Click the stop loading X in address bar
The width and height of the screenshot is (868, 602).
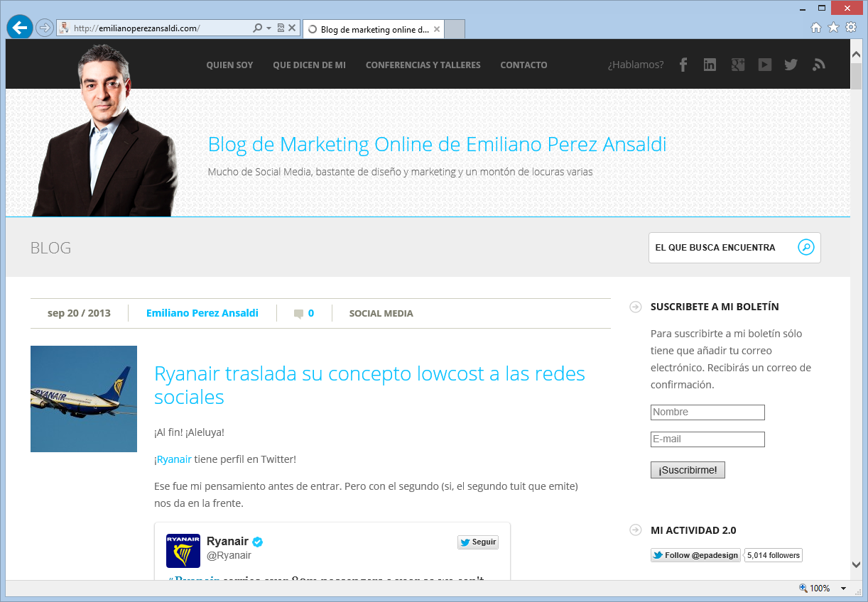click(292, 28)
